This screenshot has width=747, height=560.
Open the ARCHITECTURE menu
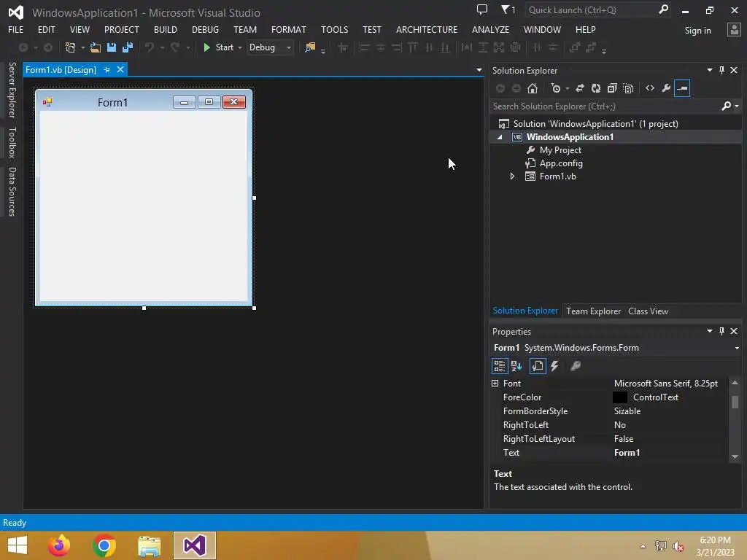pyautogui.click(x=426, y=29)
